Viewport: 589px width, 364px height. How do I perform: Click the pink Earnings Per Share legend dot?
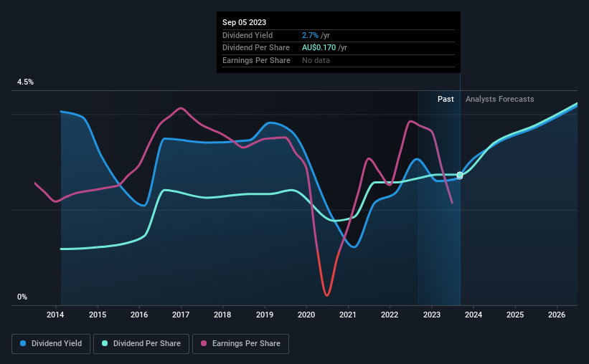(x=204, y=343)
